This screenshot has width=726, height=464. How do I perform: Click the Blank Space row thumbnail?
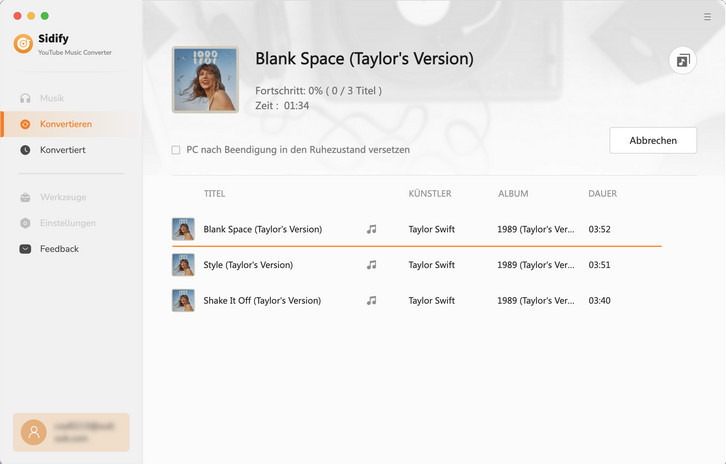(183, 229)
